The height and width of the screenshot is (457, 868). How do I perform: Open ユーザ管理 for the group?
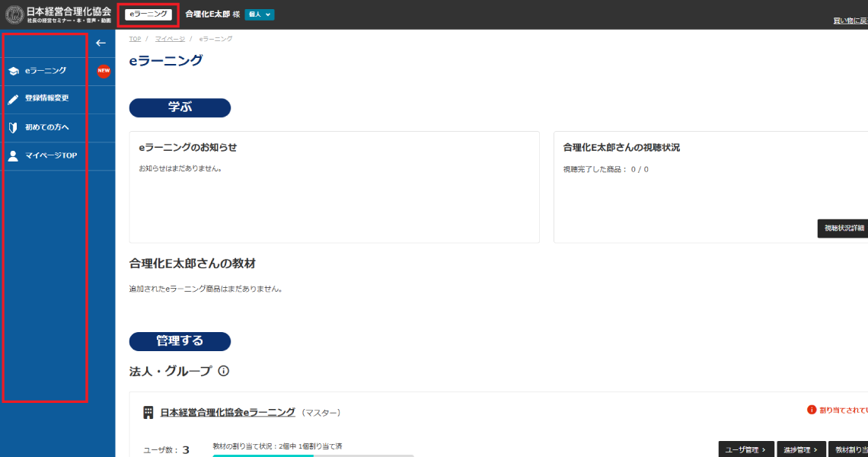pyautogui.click(x=745, y=449)
